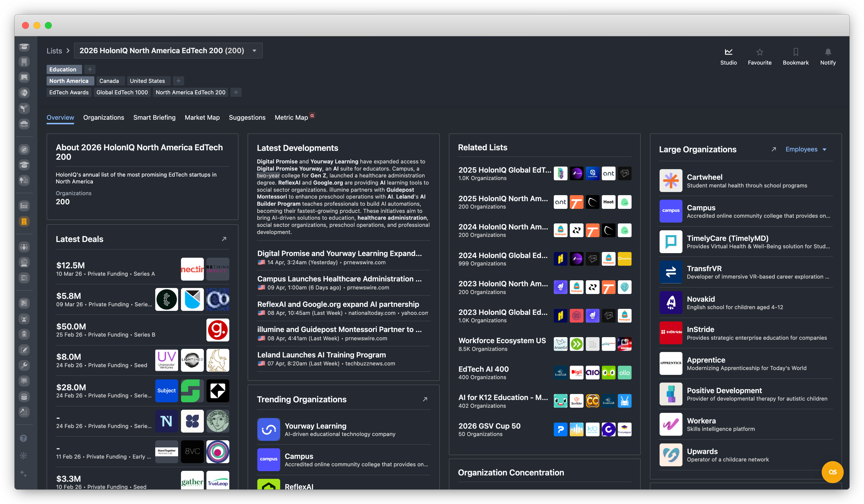The height and width of the screenshot is (504, 864).
Task: Click the Notify bell icon
Action: coord(828,52)
